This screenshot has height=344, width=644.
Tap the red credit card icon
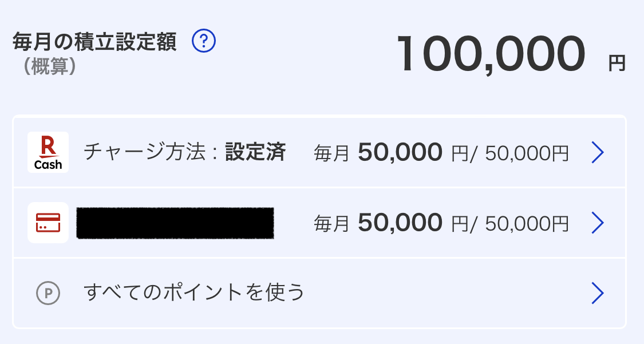[x=48, y=223]
